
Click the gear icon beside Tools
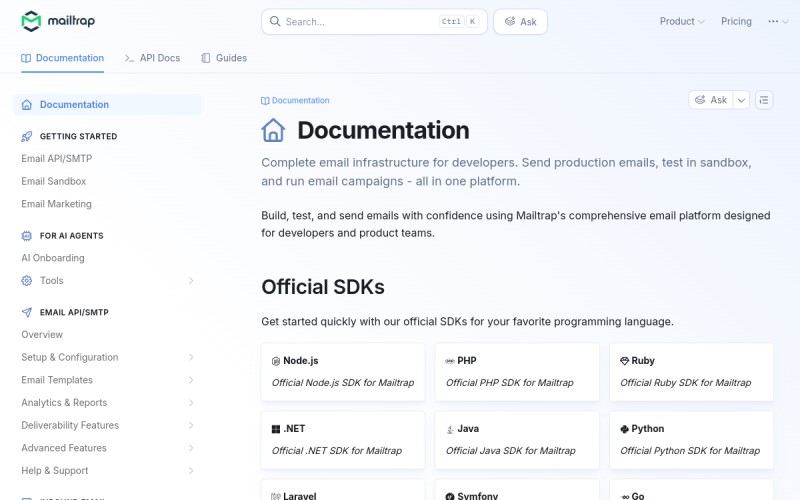click(x=27, y=281)
